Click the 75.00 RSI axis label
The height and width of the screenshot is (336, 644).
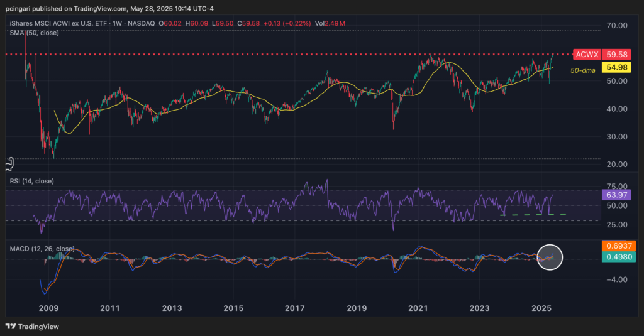617,187
